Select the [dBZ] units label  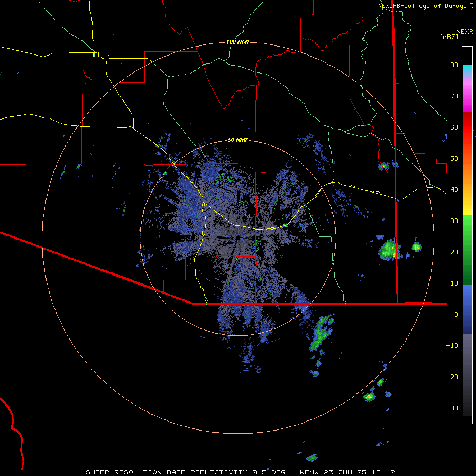pos(449,36)
